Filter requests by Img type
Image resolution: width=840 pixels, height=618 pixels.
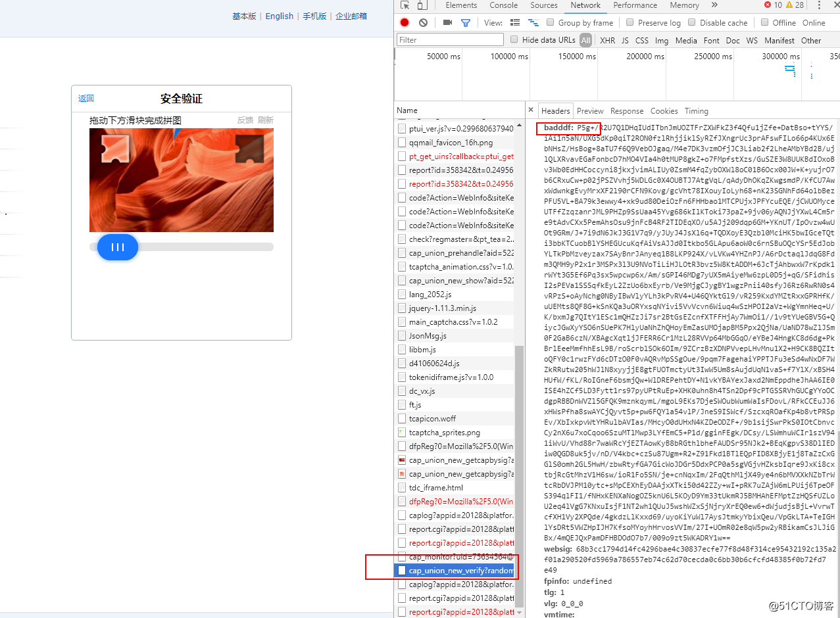pyautogui.click(x=662, y=40)
